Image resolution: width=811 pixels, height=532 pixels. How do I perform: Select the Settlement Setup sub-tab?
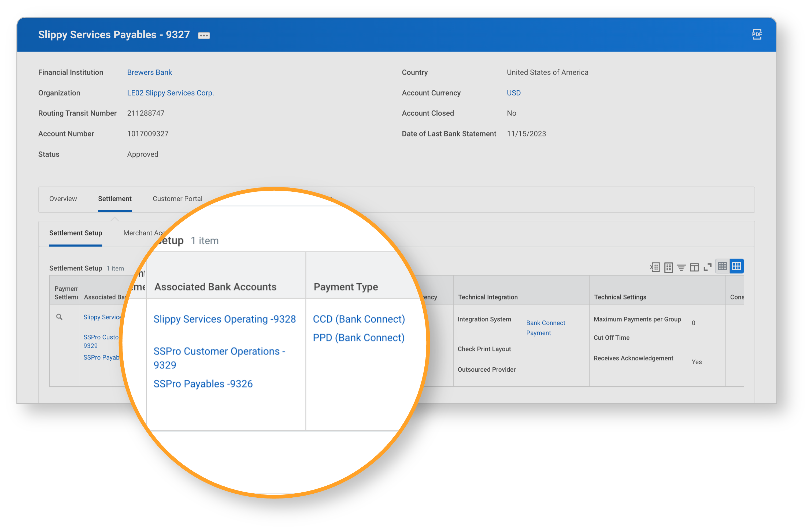point(76,233)
